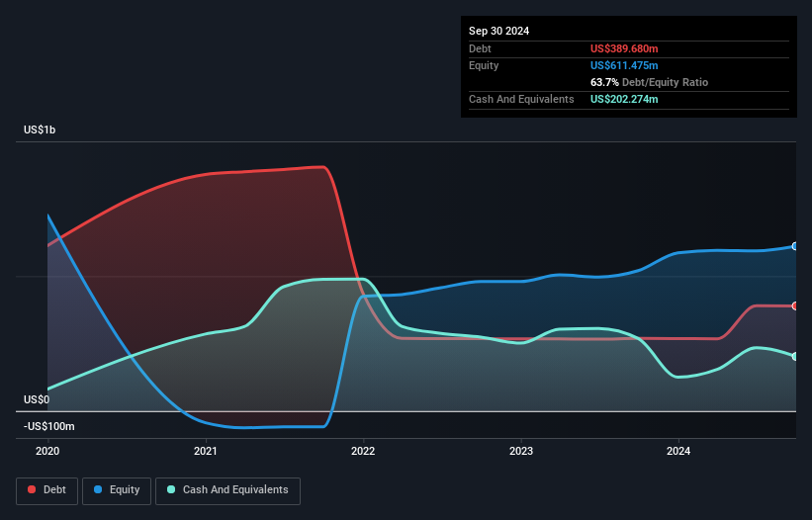Click the US$202.274m cash value

coord(624,99)
